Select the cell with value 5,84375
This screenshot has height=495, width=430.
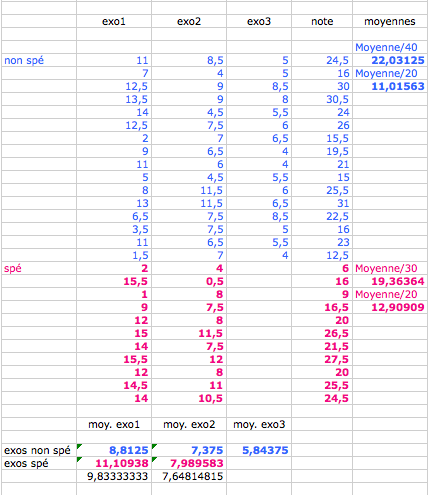click(x=259, y=450)
